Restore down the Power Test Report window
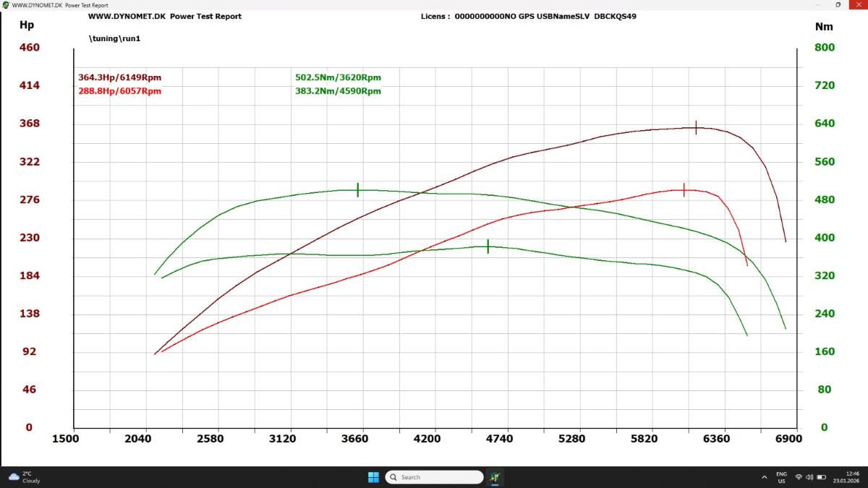Image resolution: width=868 pixels, height=488 pixels. 838,5
